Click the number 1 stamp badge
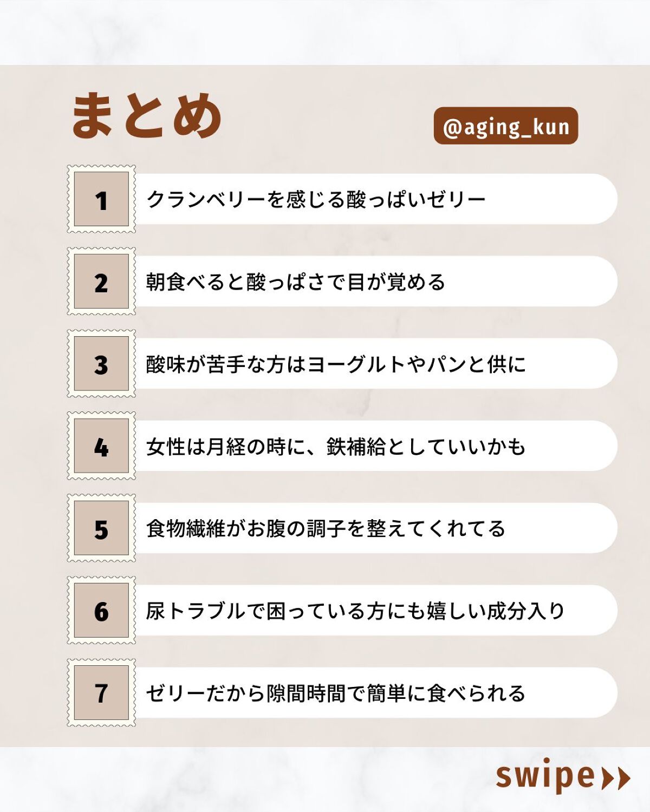This screenshot has height=812, width=650. click(101, 199)
